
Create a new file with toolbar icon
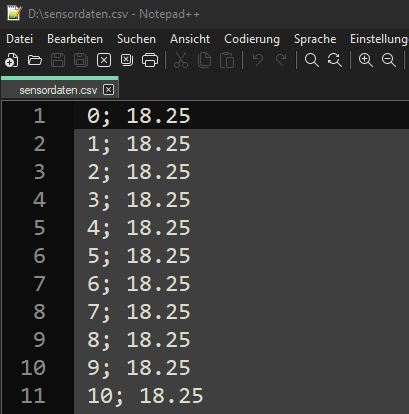(x=12, y=60)
